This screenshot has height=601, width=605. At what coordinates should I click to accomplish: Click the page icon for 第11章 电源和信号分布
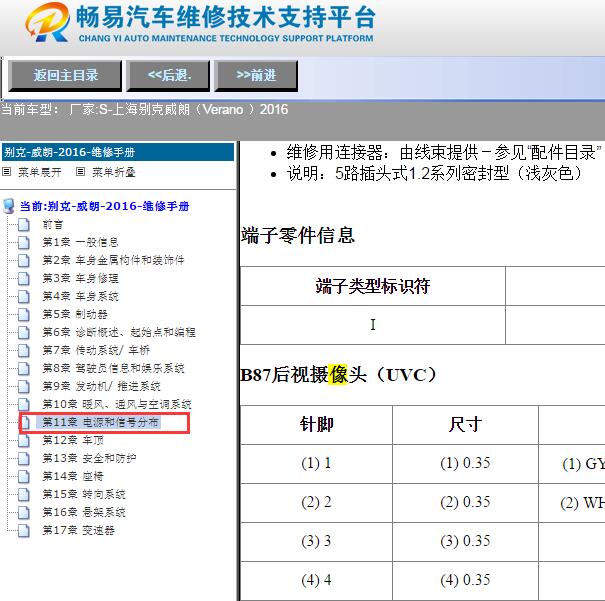(25, 422)
